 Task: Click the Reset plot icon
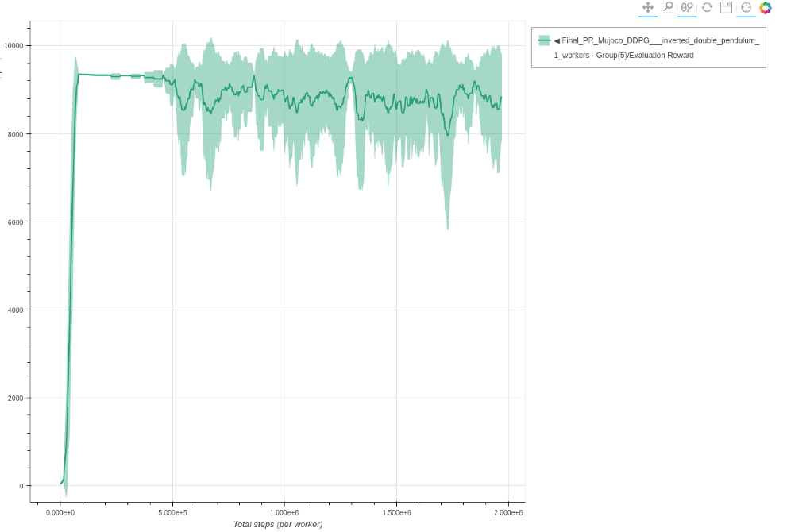[x=707, y=7]
